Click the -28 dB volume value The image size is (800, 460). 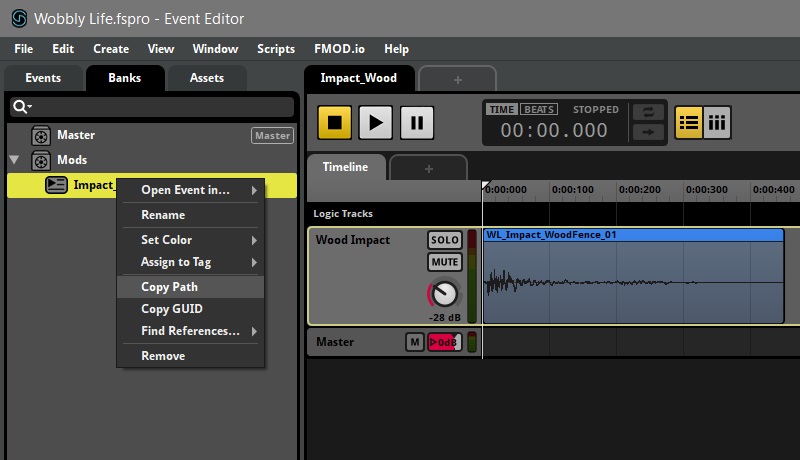(444, 317)
